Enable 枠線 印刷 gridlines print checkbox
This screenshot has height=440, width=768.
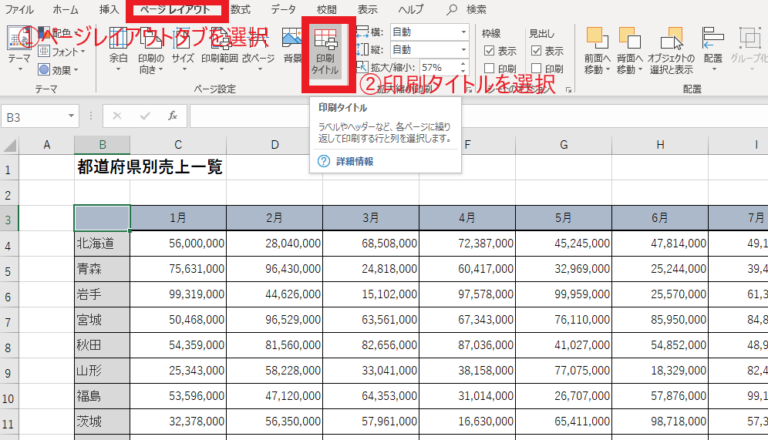click(488, 68)
